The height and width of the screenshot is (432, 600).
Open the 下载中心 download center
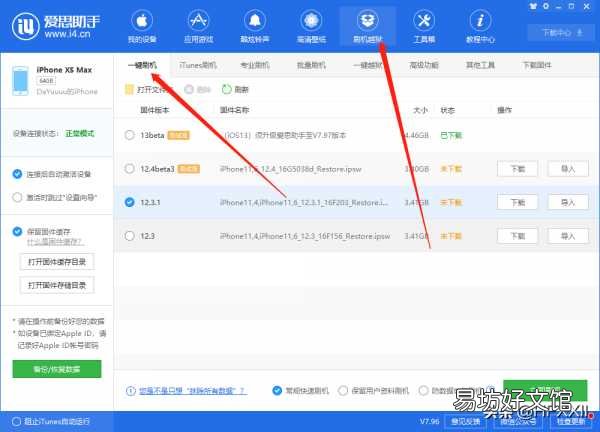pos(562,33)
